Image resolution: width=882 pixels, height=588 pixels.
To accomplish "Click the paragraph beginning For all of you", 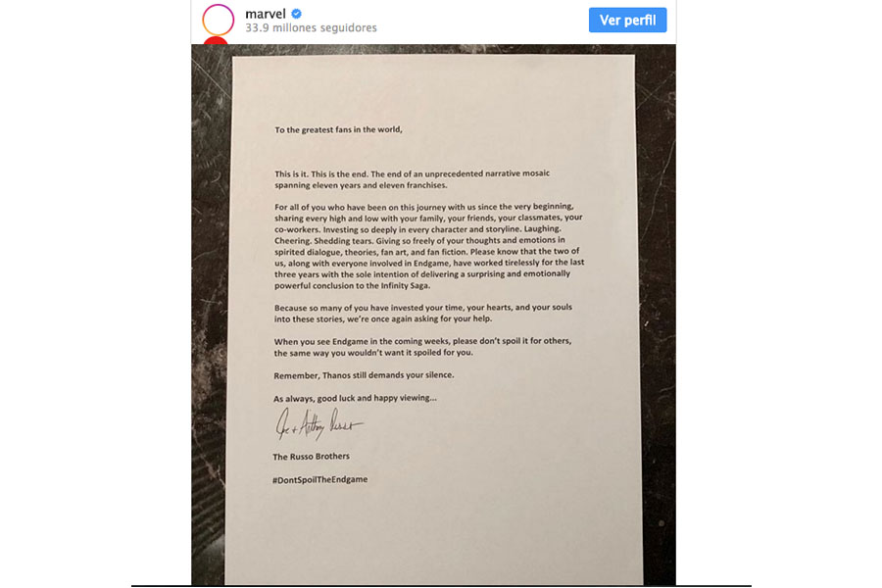I will tap(429, 246).
